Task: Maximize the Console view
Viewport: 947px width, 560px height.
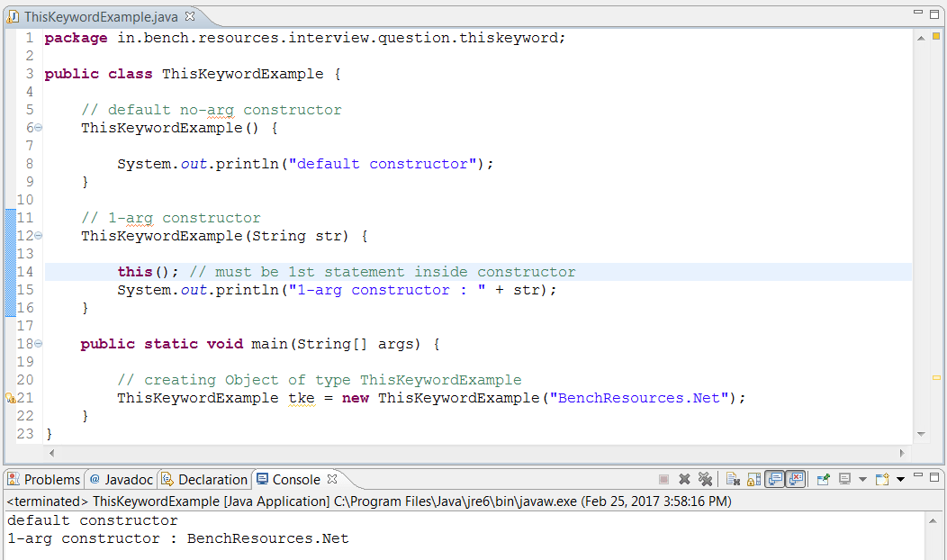Action: click(933, 478)
